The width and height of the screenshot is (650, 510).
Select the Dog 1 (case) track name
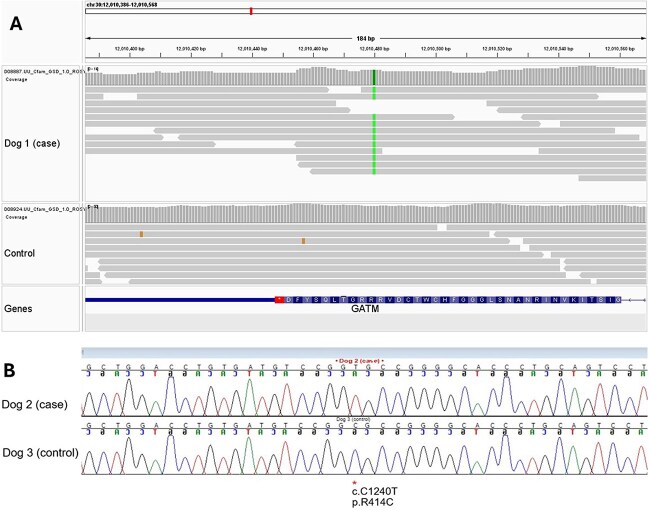click(32, 143)
